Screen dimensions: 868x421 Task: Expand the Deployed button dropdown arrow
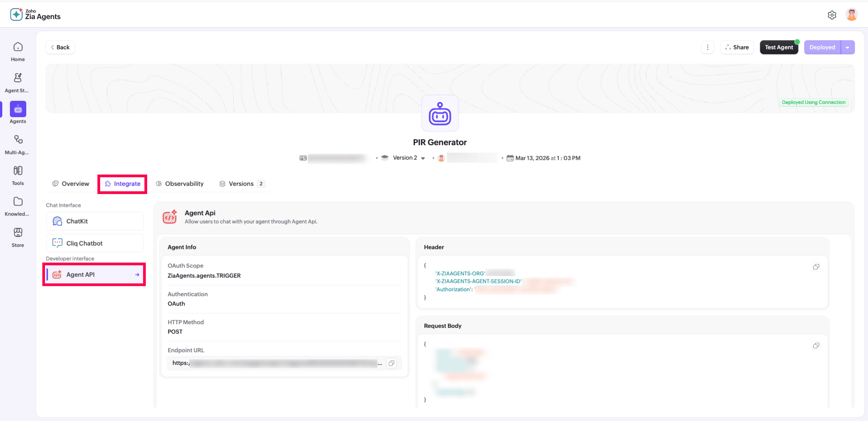pyautogui.click(x=847, y=47)
